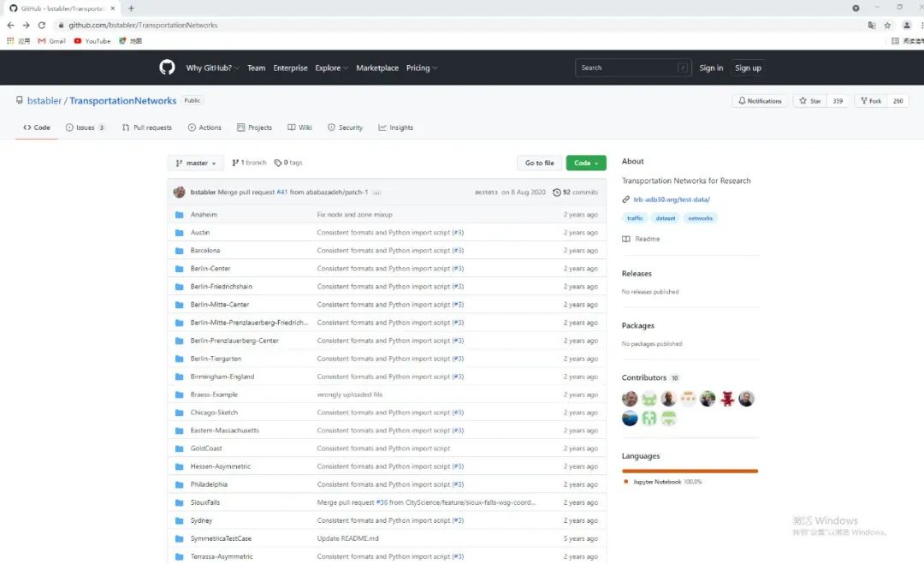Open the Chicago-Sketch folder name
The image size is (924, 564).
[214, 413]
